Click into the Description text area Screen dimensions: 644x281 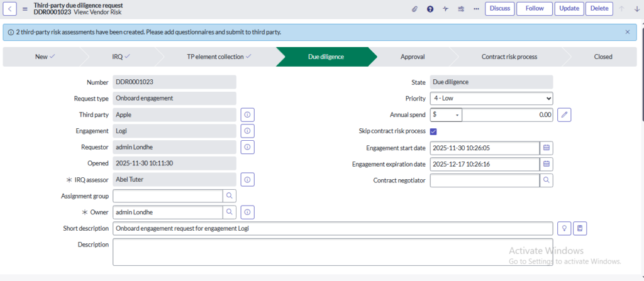[333, 251]
